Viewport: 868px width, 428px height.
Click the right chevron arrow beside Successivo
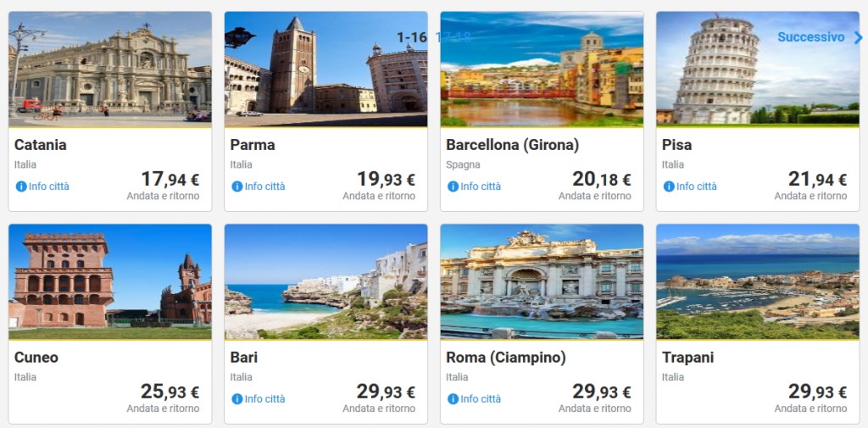[858, 37]
